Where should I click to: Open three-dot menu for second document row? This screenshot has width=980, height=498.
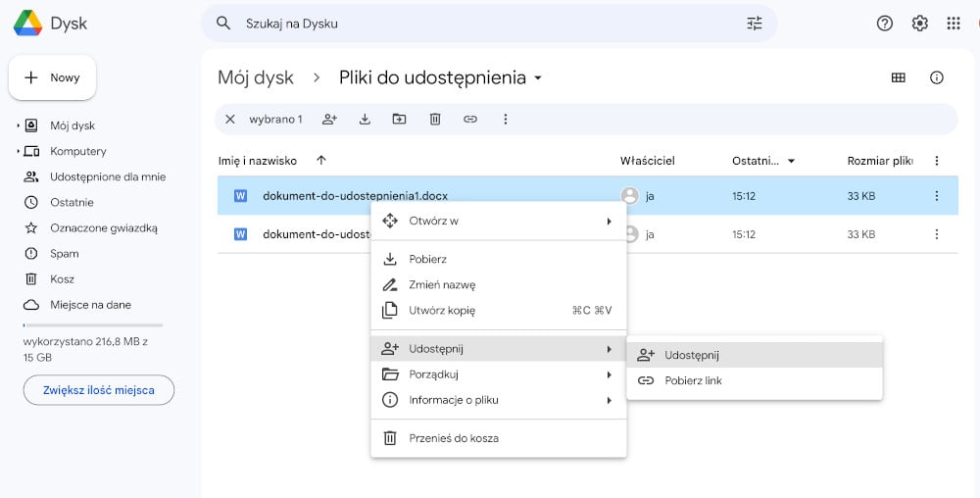tap(936, 234)
